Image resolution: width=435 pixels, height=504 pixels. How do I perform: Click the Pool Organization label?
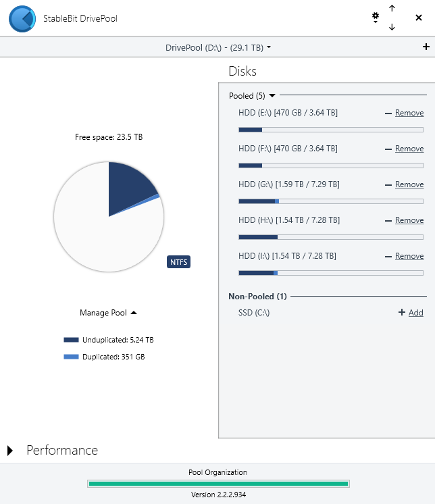(217, 472)
